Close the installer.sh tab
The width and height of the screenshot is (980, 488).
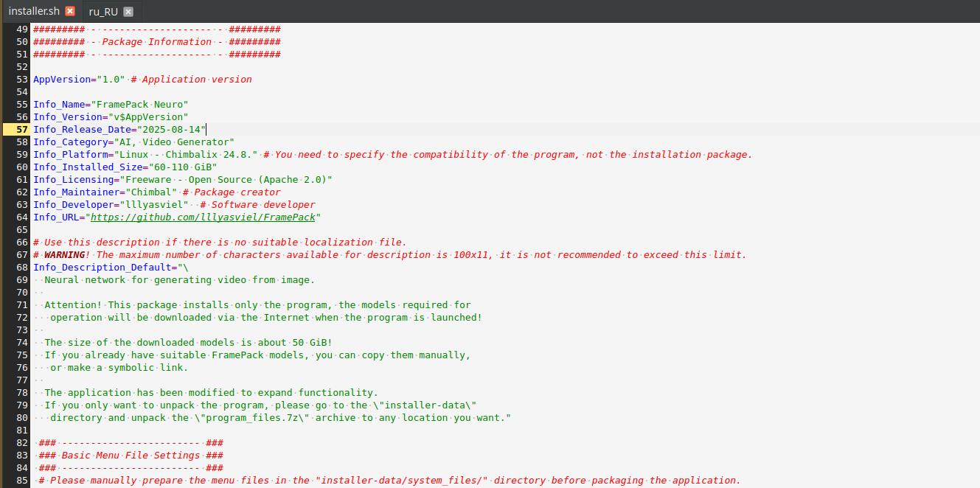(x=70, y=11)
